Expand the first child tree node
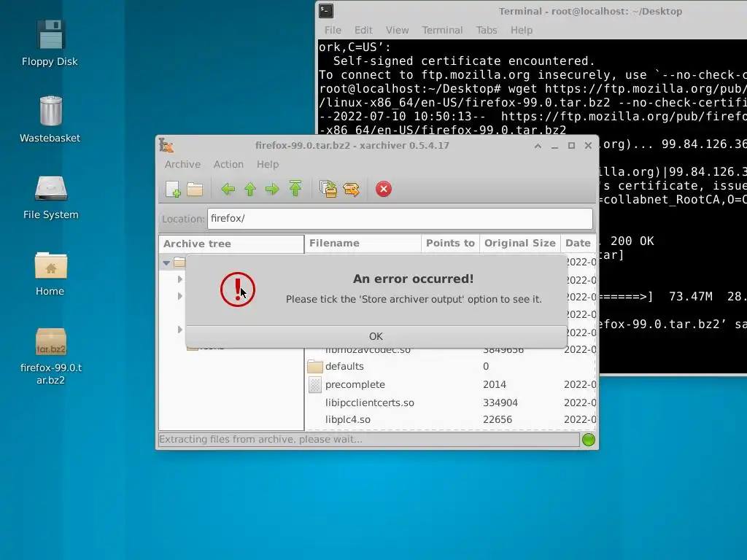Screen dimensions: 747x560 pyautogui.click(x=179, y=279)
